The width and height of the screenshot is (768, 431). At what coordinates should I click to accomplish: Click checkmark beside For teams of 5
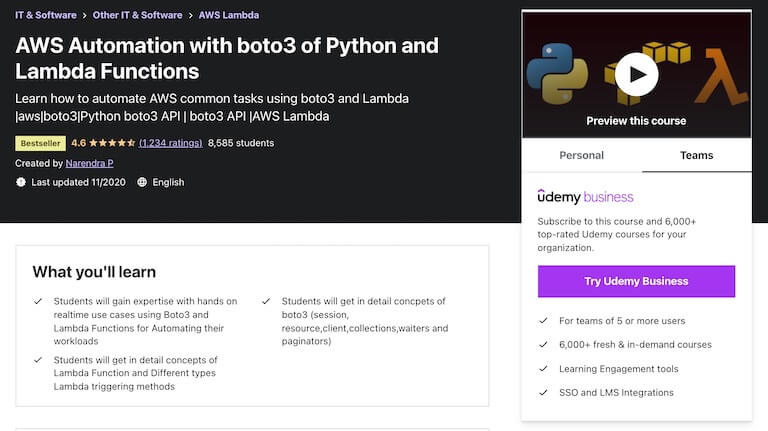(x=543, y=321)
